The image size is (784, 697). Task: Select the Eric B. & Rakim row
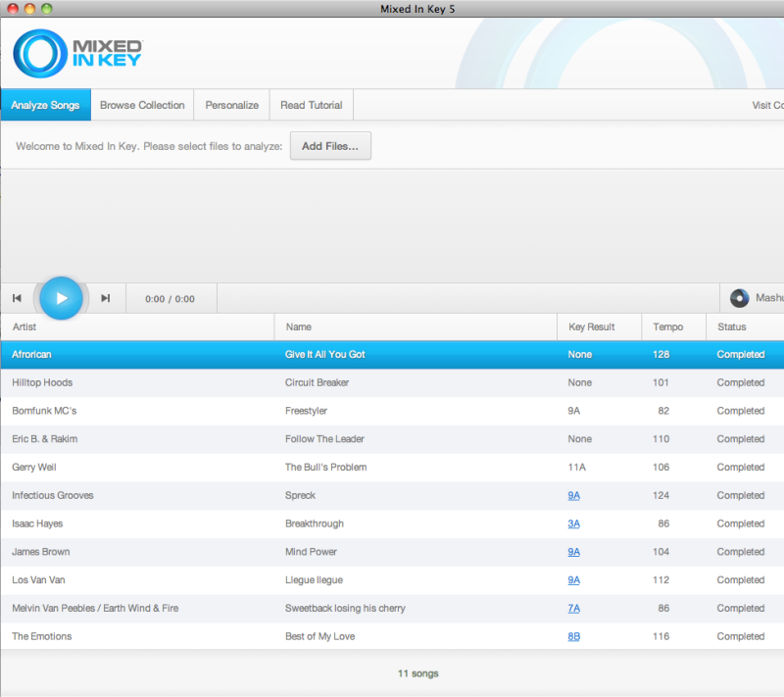[393, 439]
